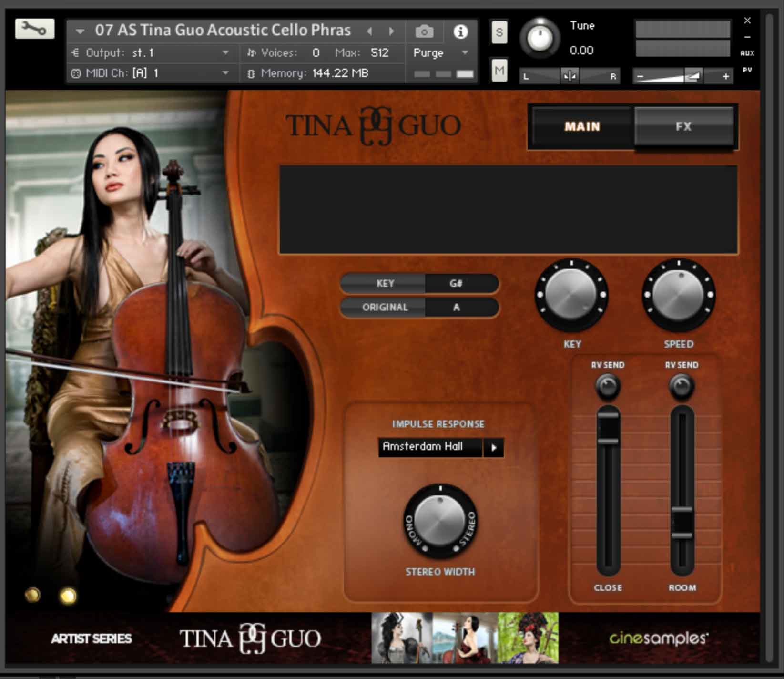Enable AUX sends view
The image size is (784, 679).
tap(748, 53)
